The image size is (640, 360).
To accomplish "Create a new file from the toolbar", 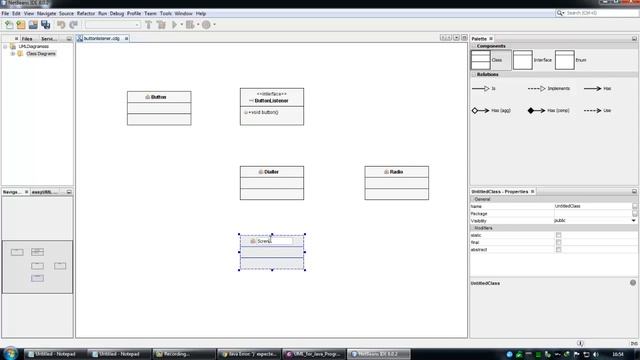I will point(9,25).
